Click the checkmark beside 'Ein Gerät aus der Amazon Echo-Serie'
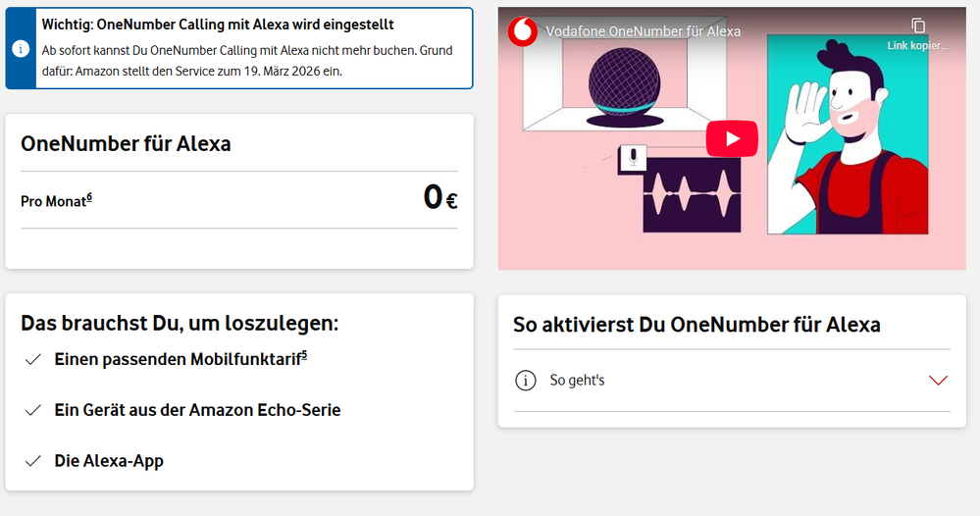The width and height of the screenshot is (980, 516). coord(33,410)
